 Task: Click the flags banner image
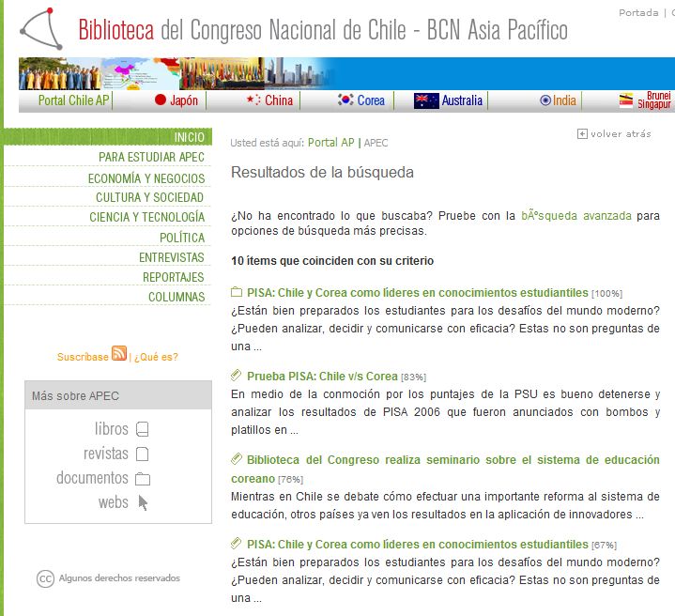click(222, 73)
